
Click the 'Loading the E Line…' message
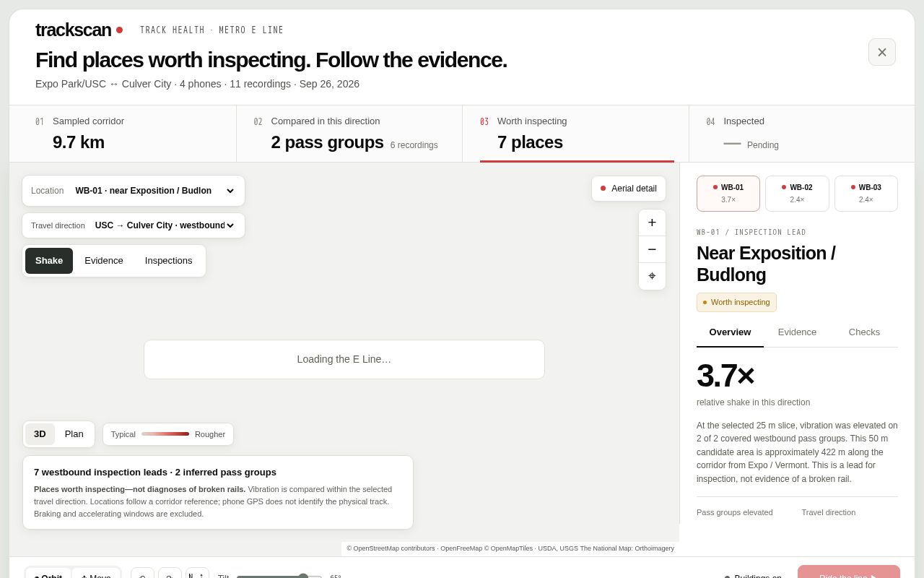click(344, 359)
